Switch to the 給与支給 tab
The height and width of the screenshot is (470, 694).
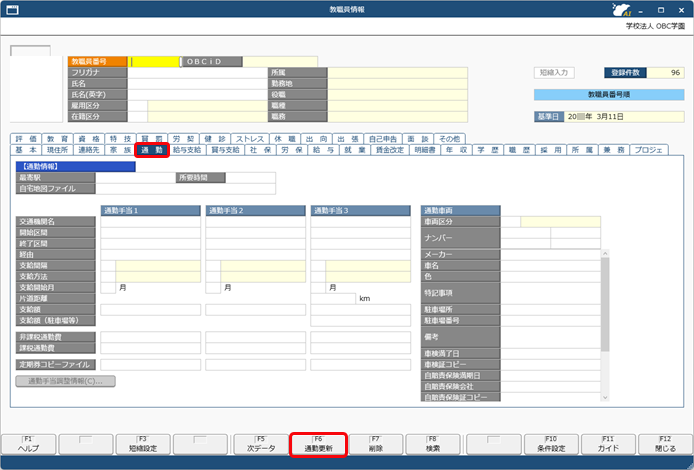pyautogui.click(x=187, y=149)
